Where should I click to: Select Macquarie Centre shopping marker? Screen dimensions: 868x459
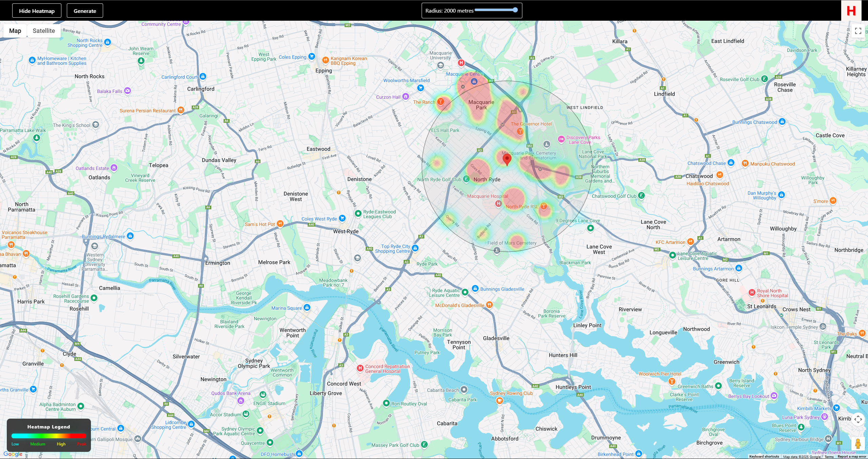point(474,81)
